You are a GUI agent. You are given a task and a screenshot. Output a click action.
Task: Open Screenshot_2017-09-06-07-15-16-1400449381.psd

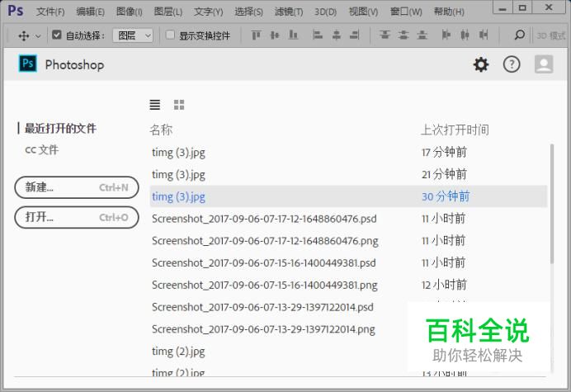[348, 262]
